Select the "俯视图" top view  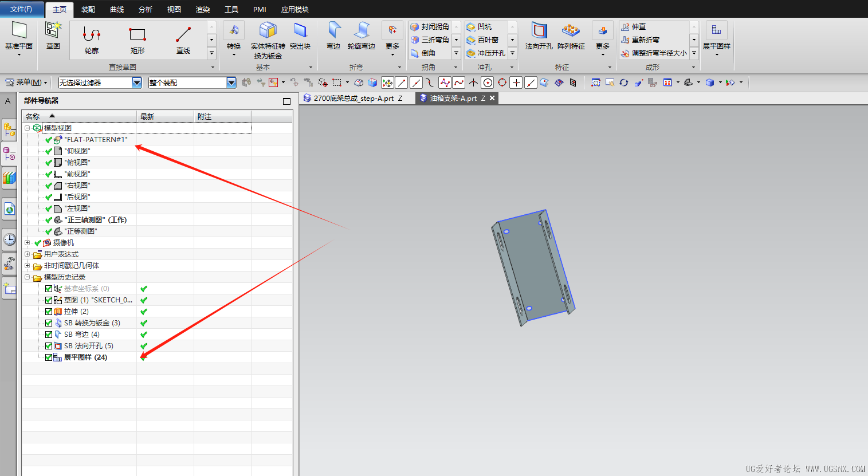(x=77, y=163)
